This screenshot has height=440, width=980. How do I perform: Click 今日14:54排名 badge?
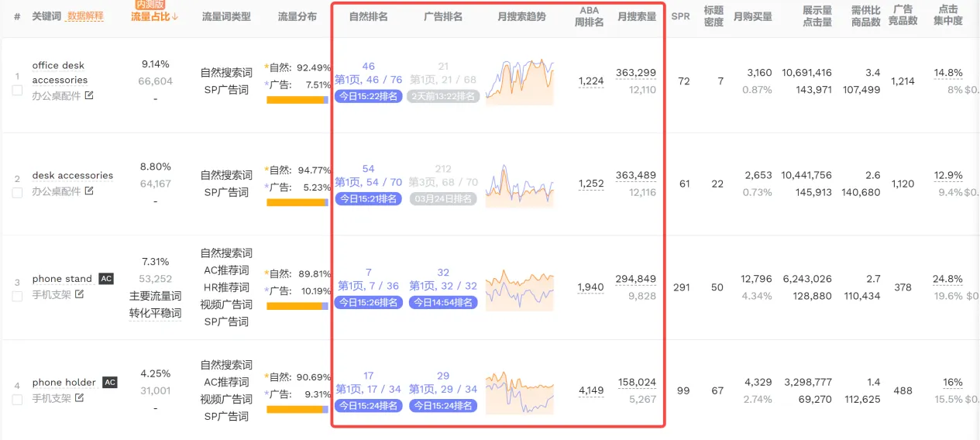[x=443, y=302]
